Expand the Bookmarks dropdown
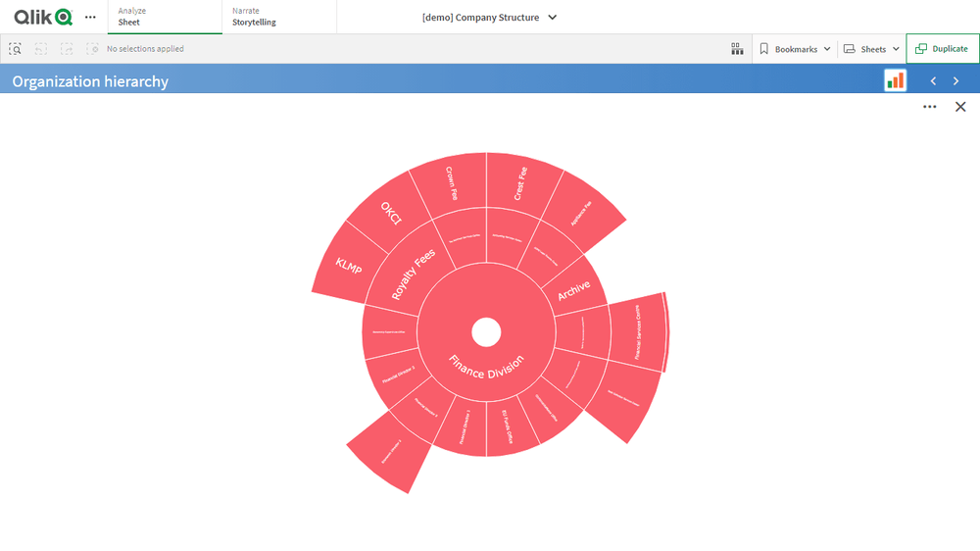980x551 pixels. click(x=795, y=49)
